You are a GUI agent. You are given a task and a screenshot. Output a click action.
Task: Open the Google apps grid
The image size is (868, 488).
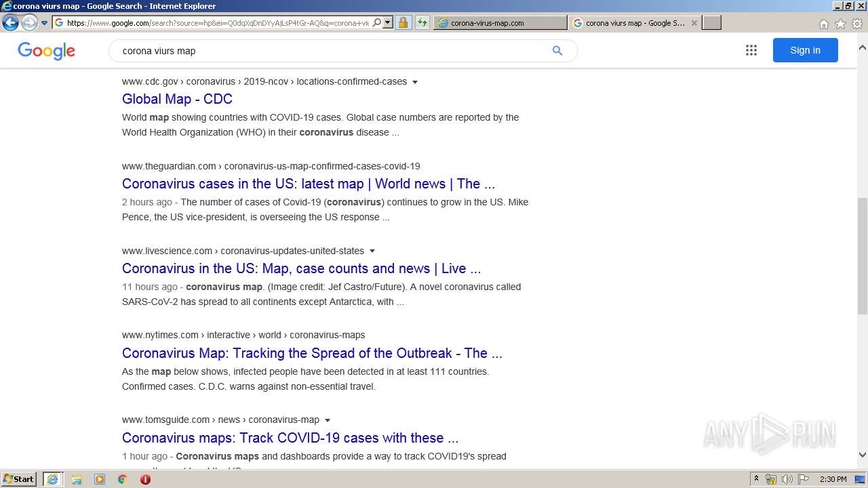(751, 50)
